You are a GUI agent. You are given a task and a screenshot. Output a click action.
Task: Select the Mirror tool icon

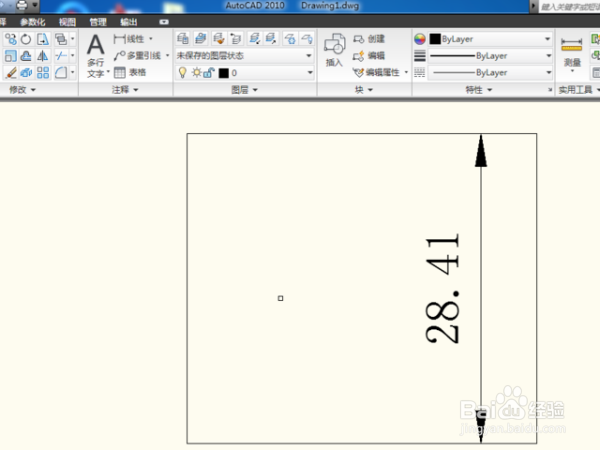(x=42, y=56)
